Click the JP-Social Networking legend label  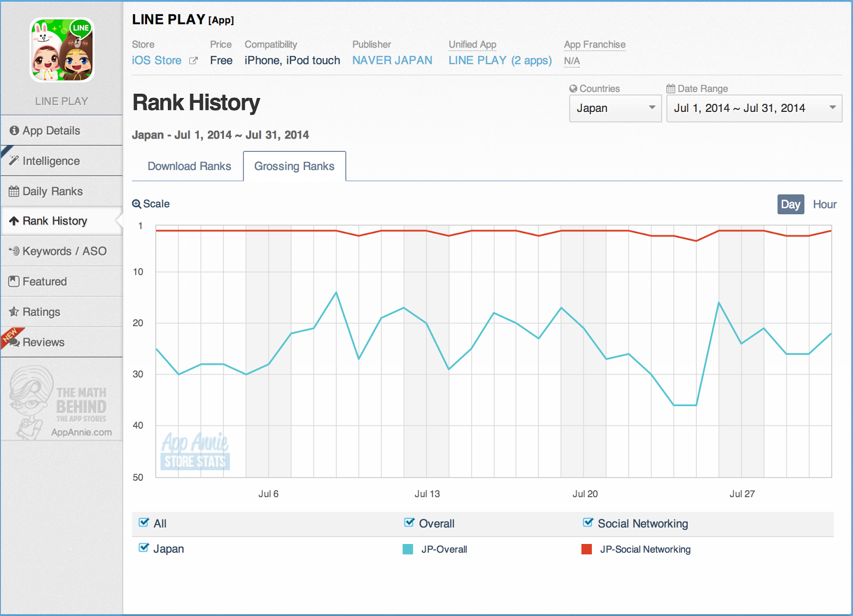pos(645,549)
